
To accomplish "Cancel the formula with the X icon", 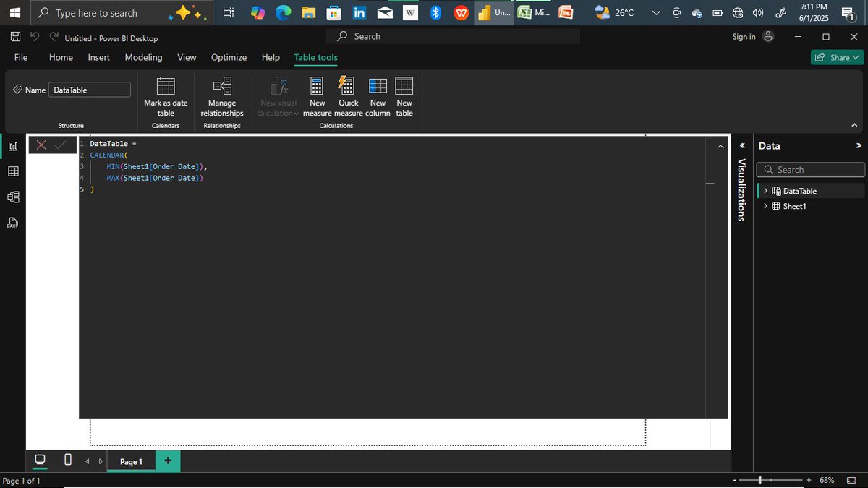I will pyautogui.click(x=41, y=145).
